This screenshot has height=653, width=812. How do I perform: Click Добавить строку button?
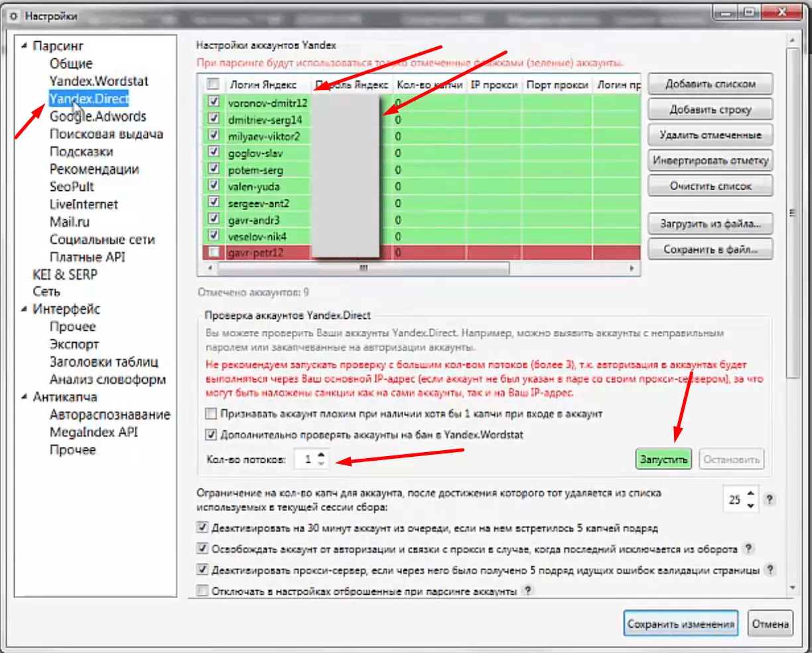pyautogui.click(x=710, y=110)
